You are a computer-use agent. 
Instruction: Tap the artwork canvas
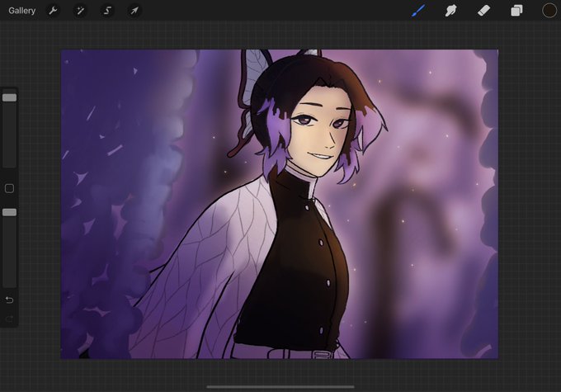(x=280, y=204)
